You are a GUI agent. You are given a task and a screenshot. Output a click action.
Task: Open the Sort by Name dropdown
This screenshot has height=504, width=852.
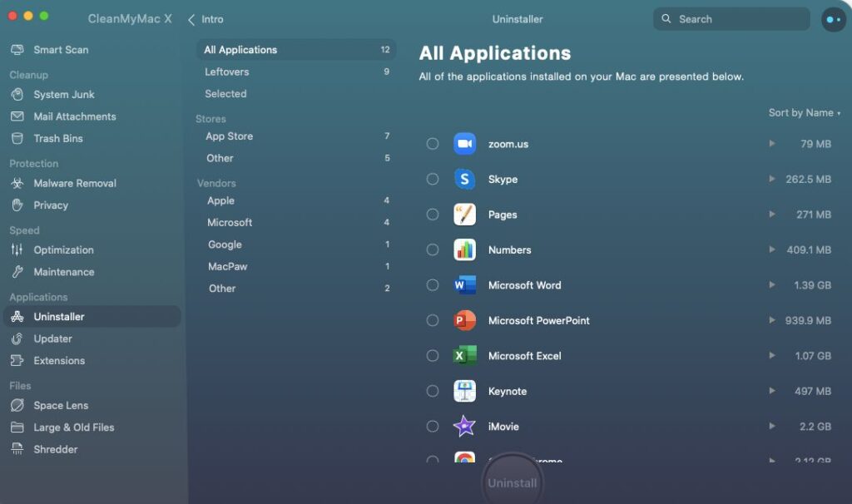[x=805, y=112]
